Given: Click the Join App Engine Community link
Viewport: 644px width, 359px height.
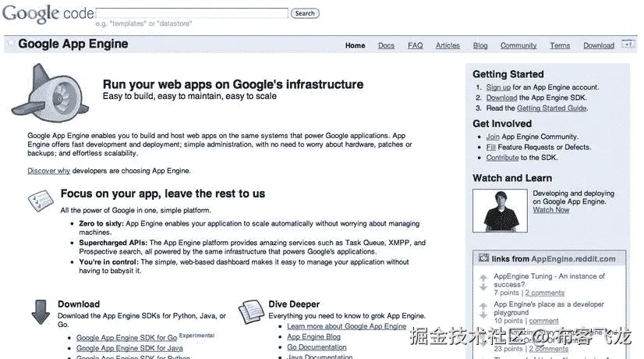Looking at the screenshot, I should tap(493, 137).
